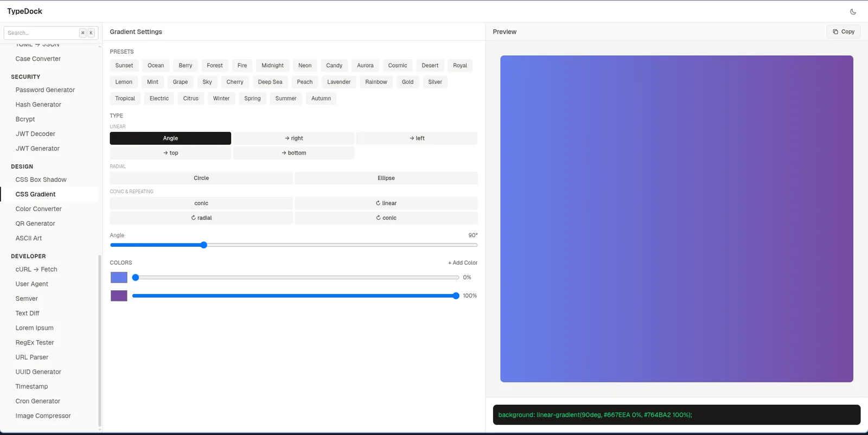Choose the Candy preset
Screen dimensions: 868x435
click(x=334, y=66)
